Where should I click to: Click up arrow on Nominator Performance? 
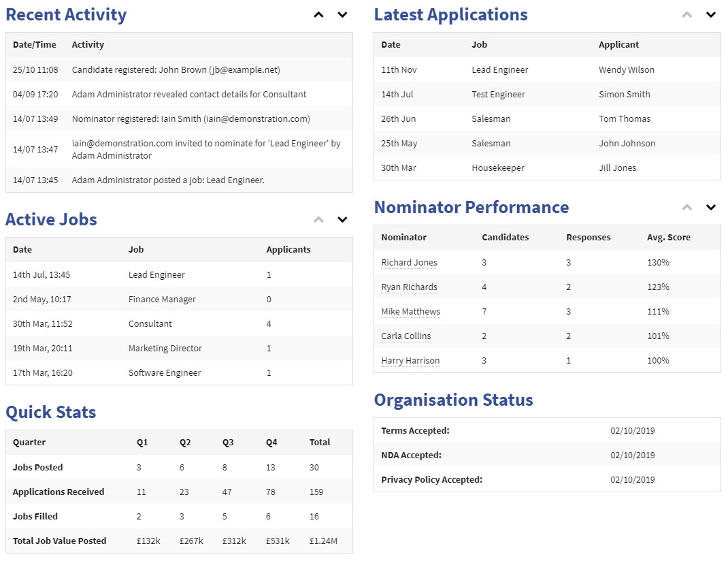pyautogui.click(x=687, y=208)
